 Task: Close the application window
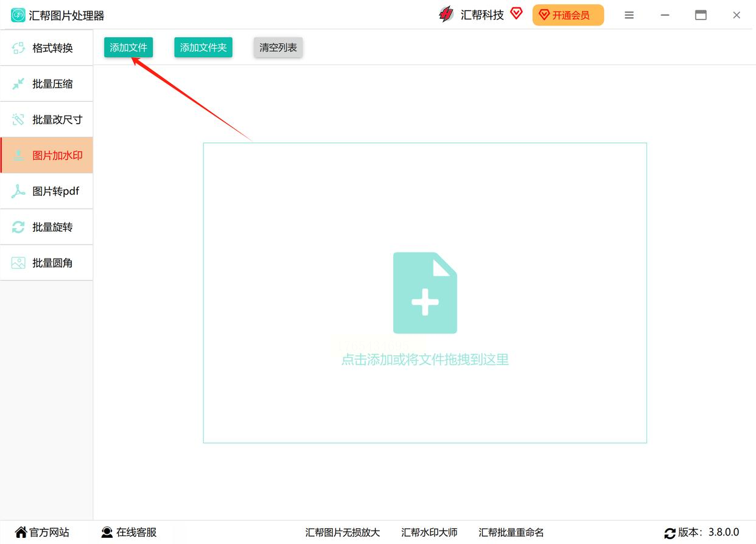(737, 15)
